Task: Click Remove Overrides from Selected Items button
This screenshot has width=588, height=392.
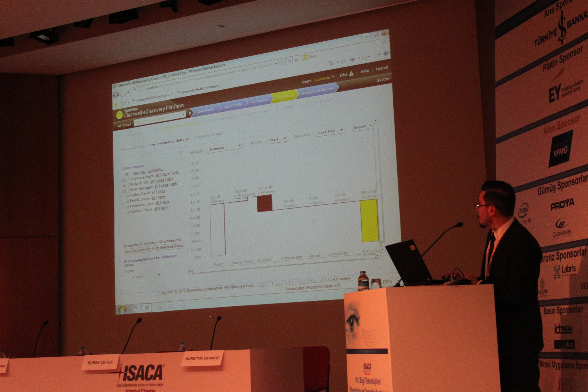Action: pos(154,248)
